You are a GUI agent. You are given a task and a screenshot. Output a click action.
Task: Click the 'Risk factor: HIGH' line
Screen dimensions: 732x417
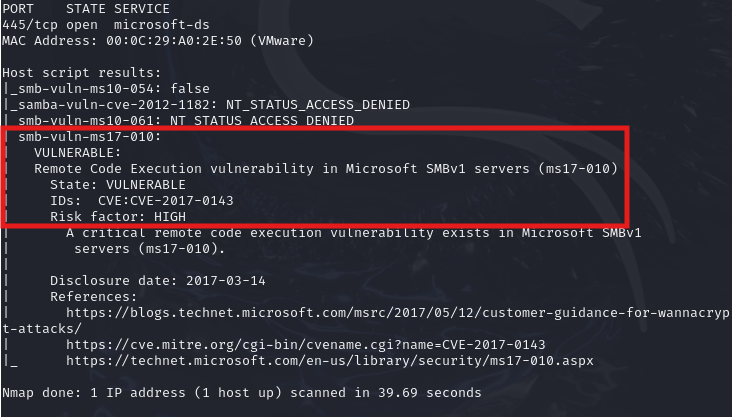tap(118, 216)
